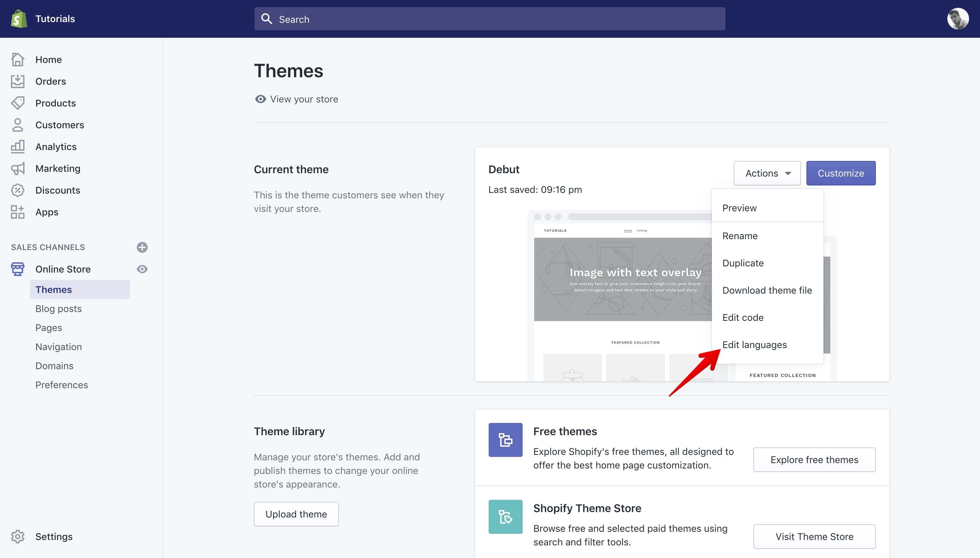
Task: Click the Marketing megaphone icon
Action: coord(18,169)
